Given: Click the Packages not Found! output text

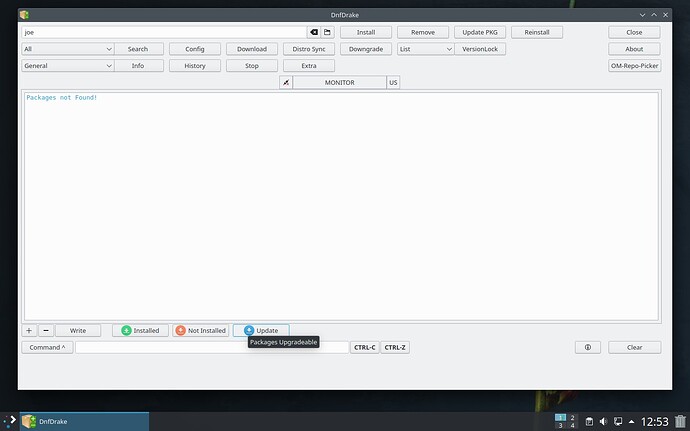Looking at the screenshot, I should (62, 98).
